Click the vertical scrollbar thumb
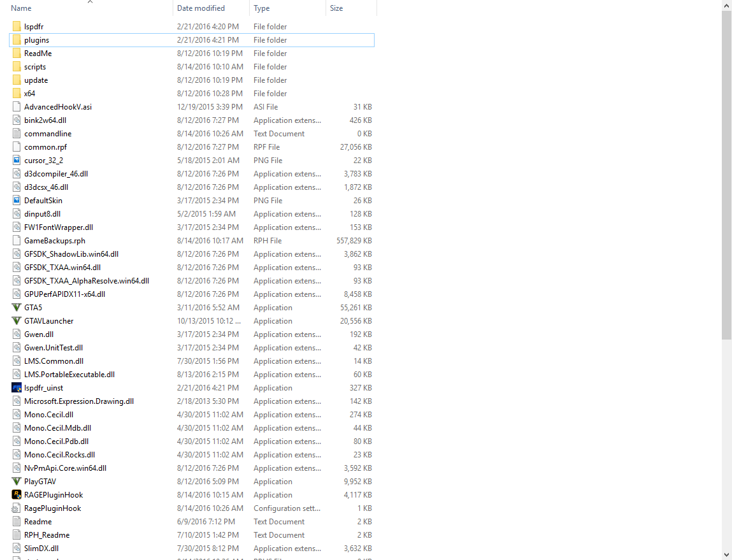Screen dimensions: 732x560 (726, 175)
